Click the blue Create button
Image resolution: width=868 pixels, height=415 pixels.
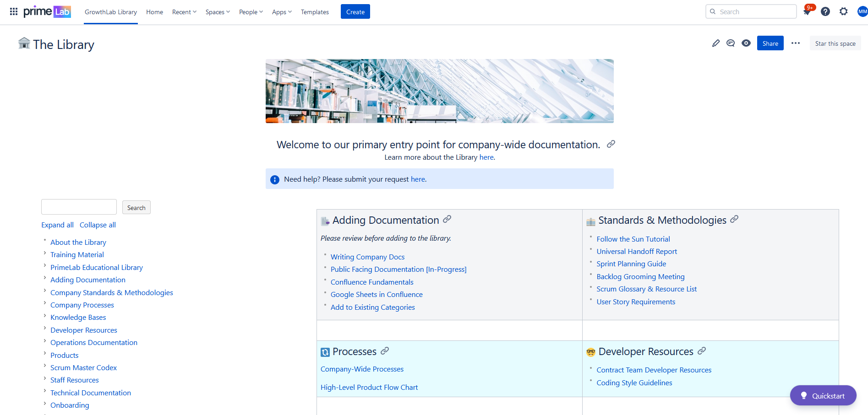[x=355, y=11]
